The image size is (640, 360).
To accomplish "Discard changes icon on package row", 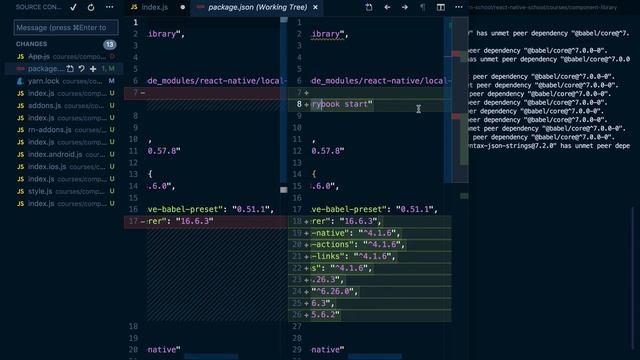I will (x=82, y=69).
